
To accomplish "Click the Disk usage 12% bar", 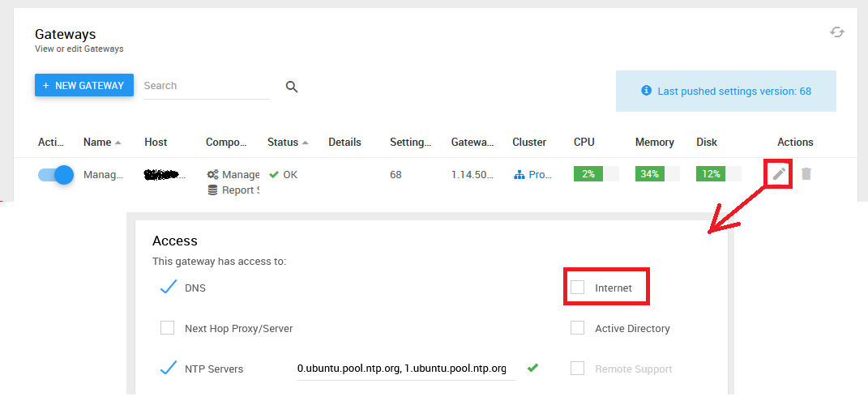I will click(718, 174).
